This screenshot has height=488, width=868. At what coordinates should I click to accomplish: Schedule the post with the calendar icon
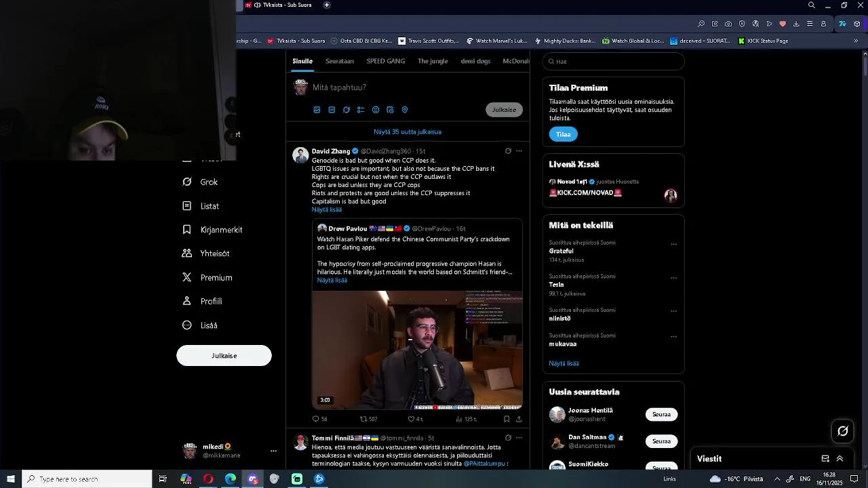coord(390,110)
